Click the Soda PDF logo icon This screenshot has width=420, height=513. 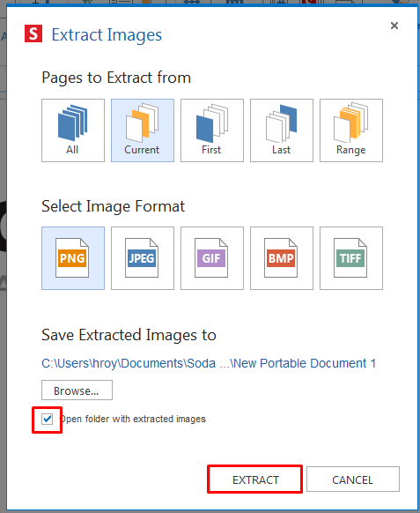point(33,33)
